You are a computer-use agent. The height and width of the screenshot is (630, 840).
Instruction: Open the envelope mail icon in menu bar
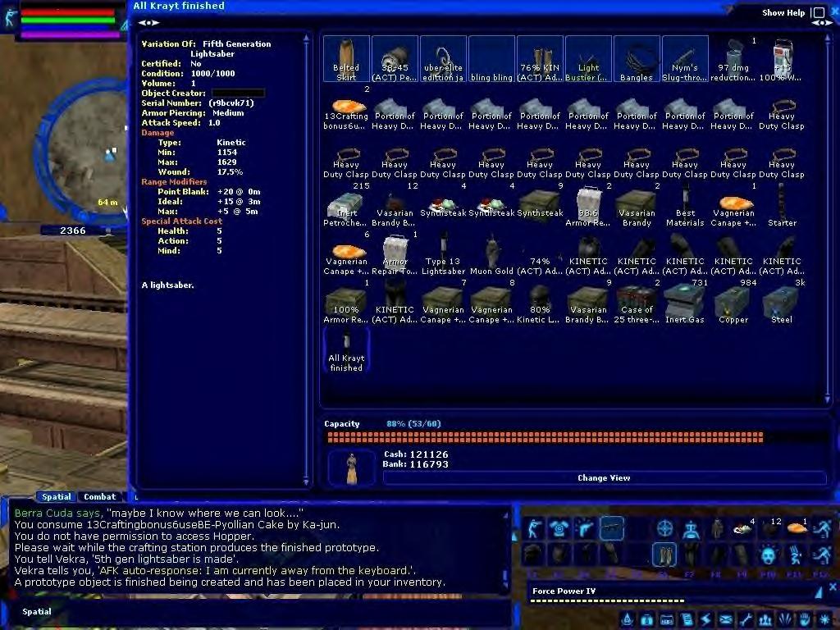tap(725, 620)
